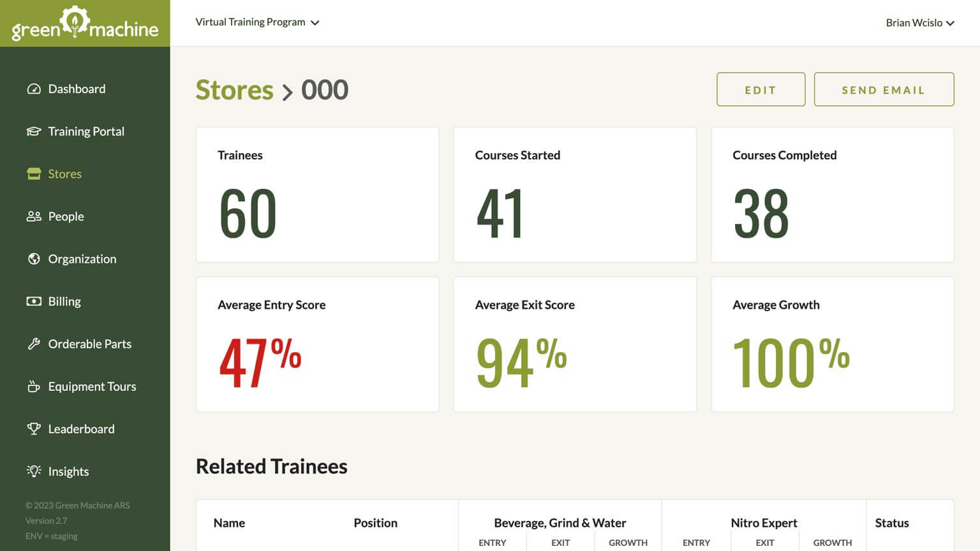The height and width of the screenshot is (551, 980).
Task: Click the Version 2.7 text
Action: [46, 520]
